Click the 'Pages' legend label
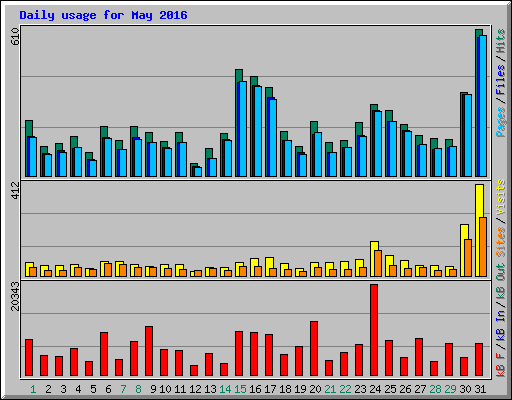The height and width of the screenshot is (400, 512). (x=501, y=122)
